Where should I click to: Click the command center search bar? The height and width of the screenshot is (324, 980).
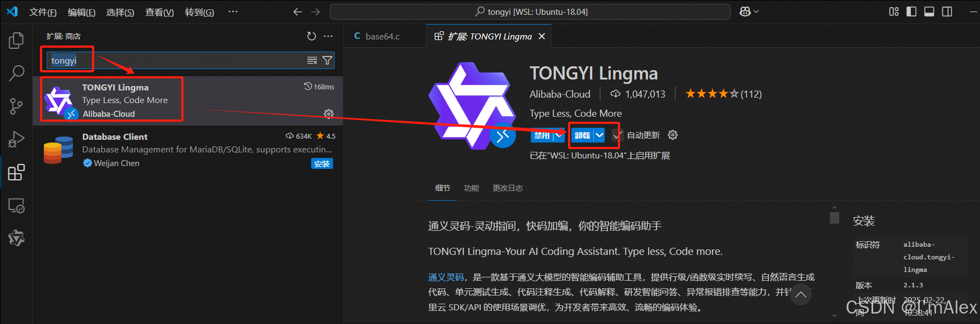pos(530,12)
